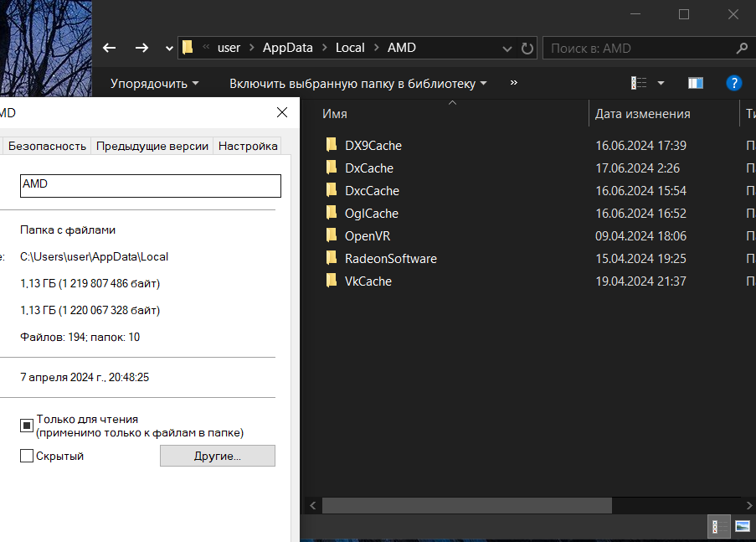
Task: Open the view options dropdown arrow
Action: (661, 83)
